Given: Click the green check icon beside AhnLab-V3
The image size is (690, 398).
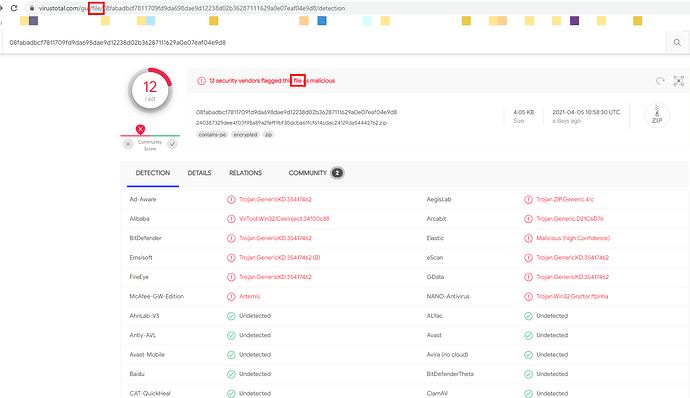Looking at the screenshot, I should [x=231, y=316].
